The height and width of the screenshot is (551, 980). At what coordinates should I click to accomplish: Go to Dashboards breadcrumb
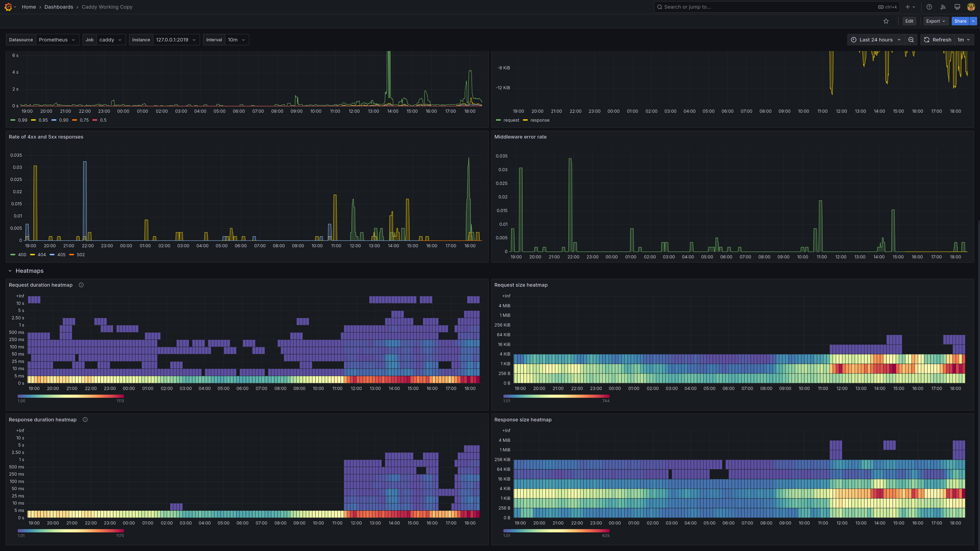(x=59, y=7)
